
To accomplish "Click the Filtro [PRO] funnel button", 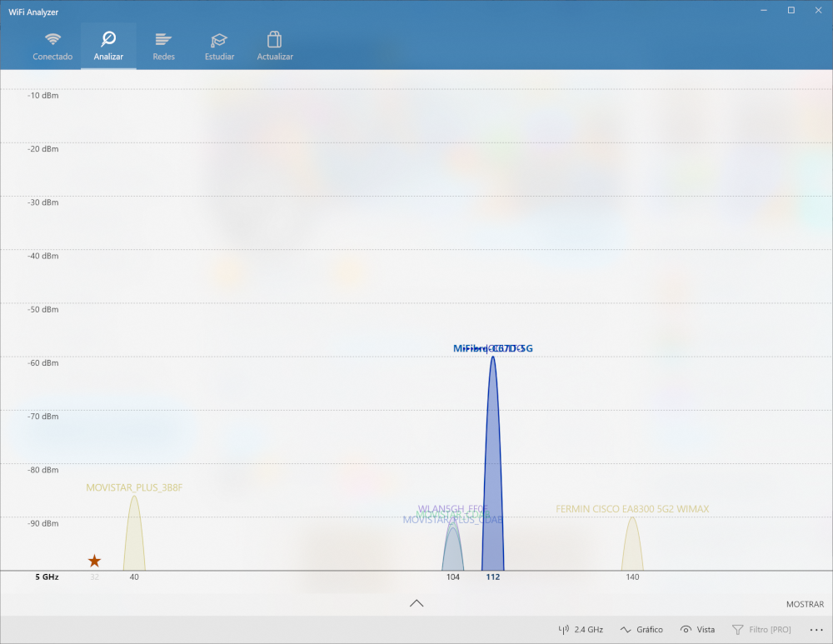I will tap(761, 630).
